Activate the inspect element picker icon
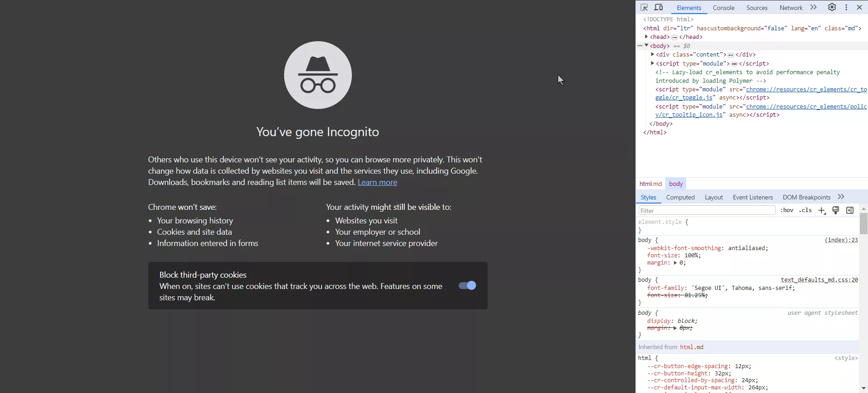The image size is (868, 393). [644, 7]
